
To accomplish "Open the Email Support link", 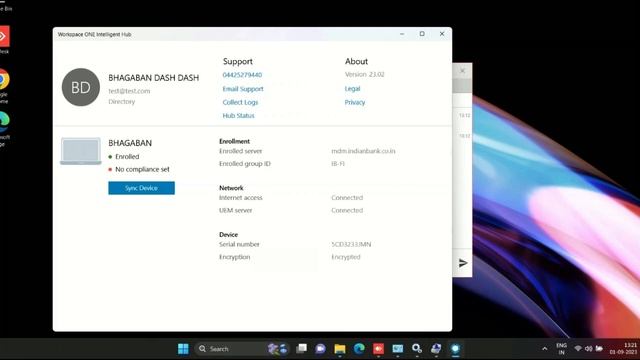I will pos(243,89).
